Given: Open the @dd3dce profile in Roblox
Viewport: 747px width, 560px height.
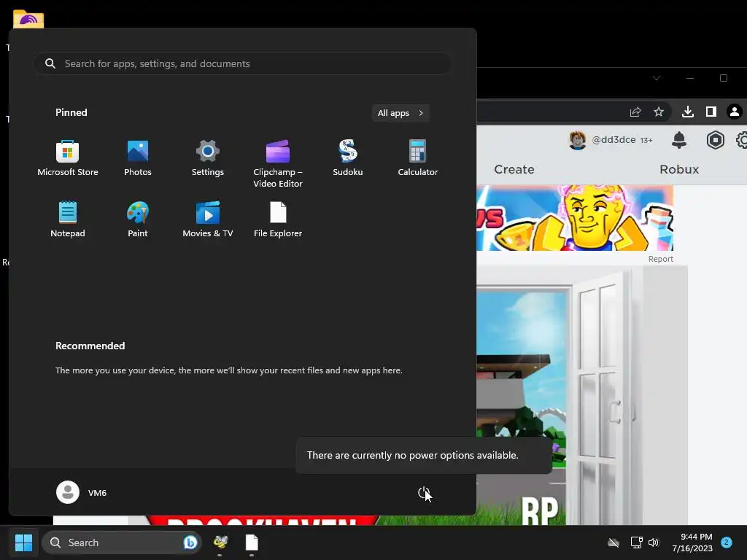Looking at the screenshot, I should (611, 140).
